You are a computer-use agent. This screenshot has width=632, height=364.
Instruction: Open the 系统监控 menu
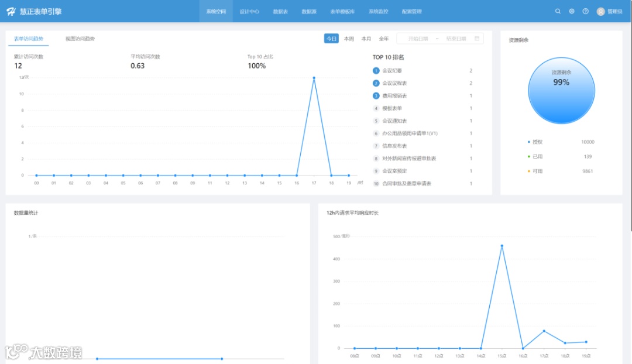click(x=379, y=11)
